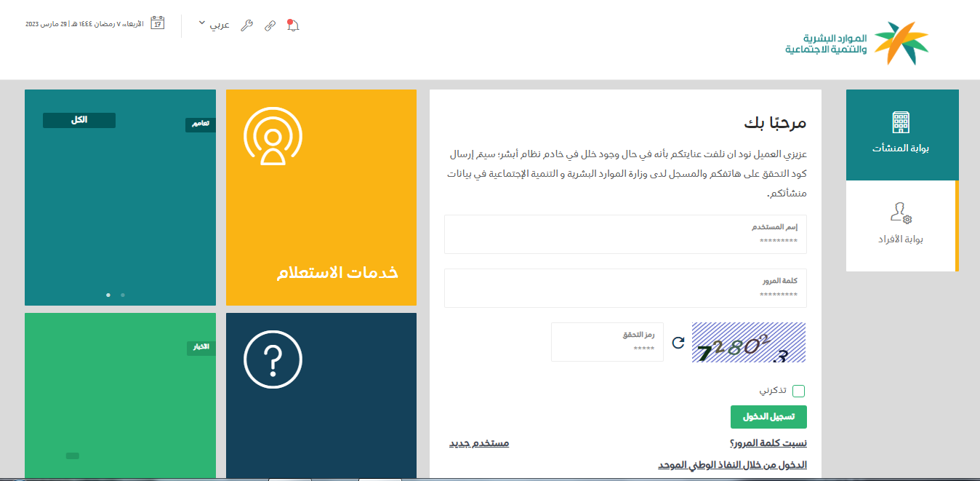Click the broadcast person icon on yellow tile
980x481 pixels.
coord(273,136)
